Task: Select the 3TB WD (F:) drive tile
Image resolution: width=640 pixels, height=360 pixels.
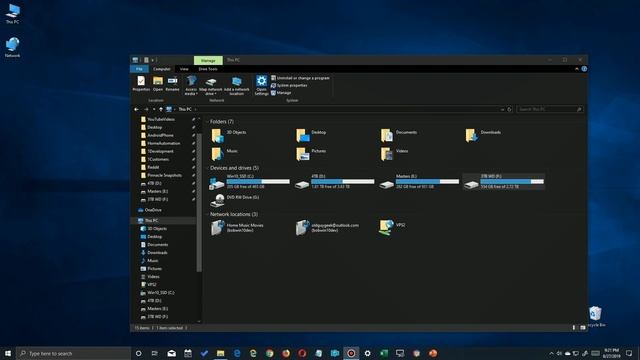Action: point(504,182)
